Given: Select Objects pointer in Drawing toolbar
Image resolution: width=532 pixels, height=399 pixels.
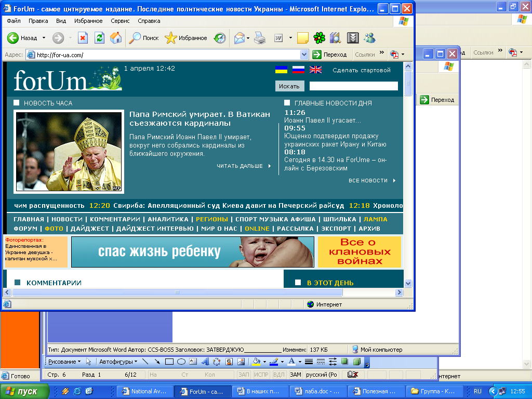Looking at the screenshot, I should pyautogui.click(x=88, y=362).
